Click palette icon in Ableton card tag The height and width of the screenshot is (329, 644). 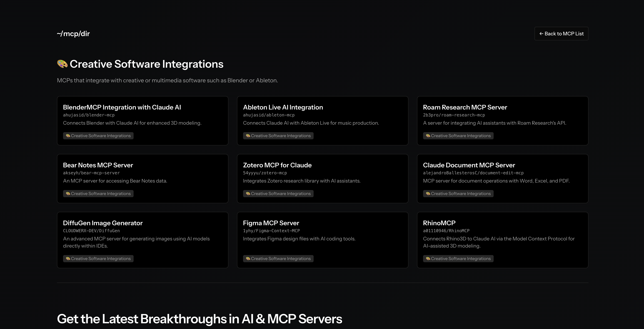[x=248, y=136]
